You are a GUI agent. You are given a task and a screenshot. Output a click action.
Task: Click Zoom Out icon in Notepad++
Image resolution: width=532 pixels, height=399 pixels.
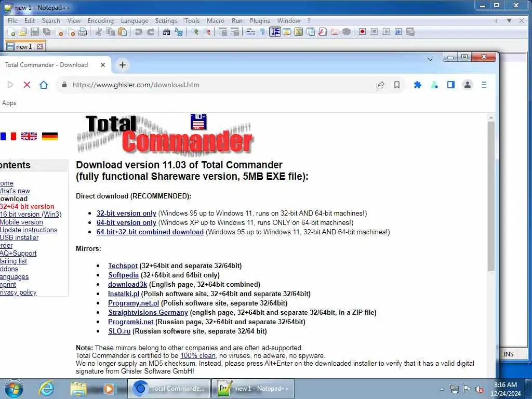[207, 32]
